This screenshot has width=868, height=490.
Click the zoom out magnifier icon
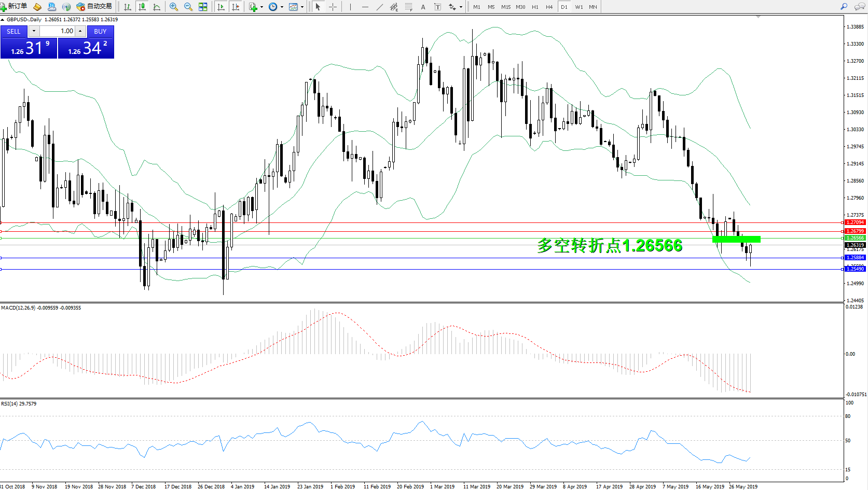coord(188,7)
